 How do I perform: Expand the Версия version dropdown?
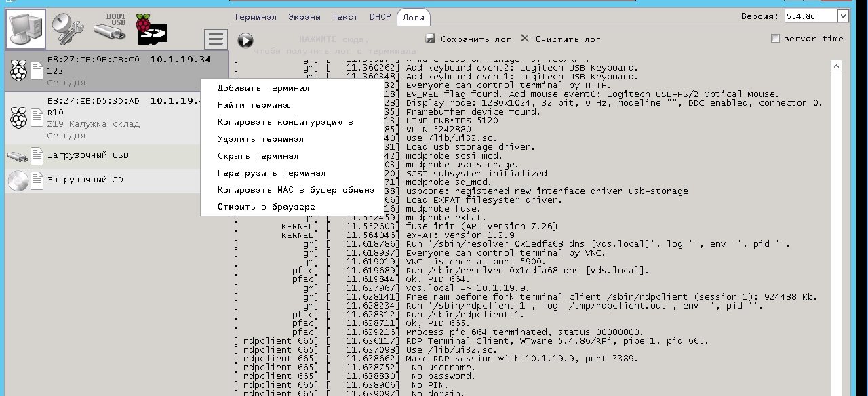tap(843, 16)
